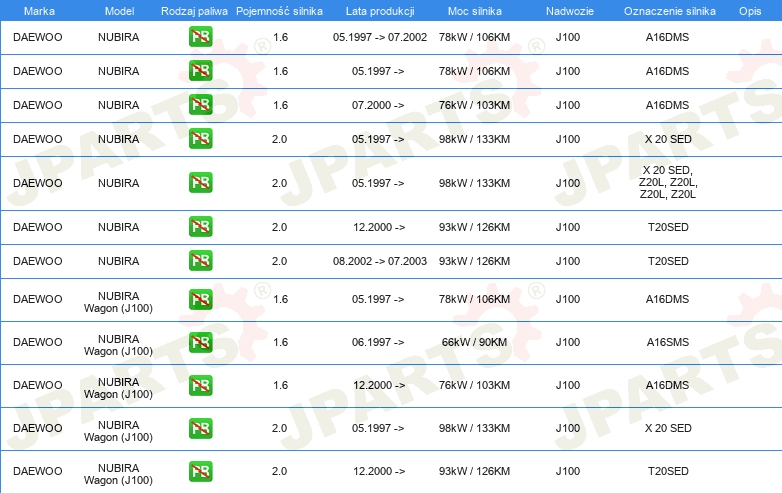This screenshot has width=782, height=493.
Task: Click the petrol icon in the 08.2002 -> 07.2003 row
Action: tap(200, 260)
